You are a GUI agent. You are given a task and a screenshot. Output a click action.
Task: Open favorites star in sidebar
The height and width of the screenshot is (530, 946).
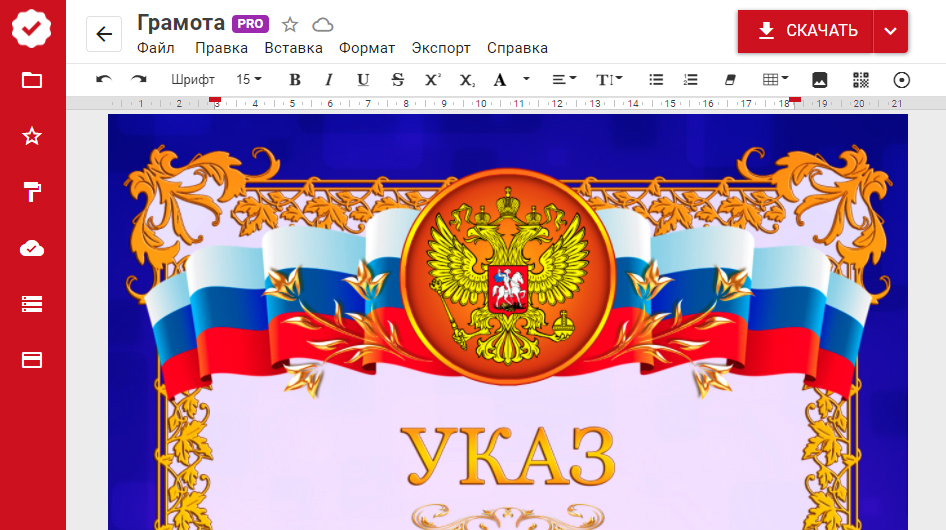click(x=31, y=136)
